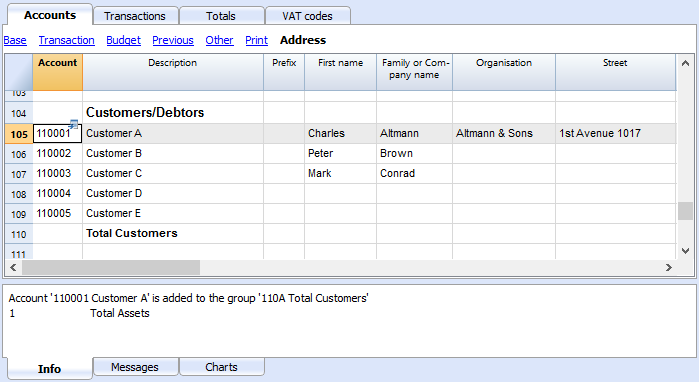Click the right arrow of the horizontal scrollbar

pyautogui.click(x=669, y=267)
